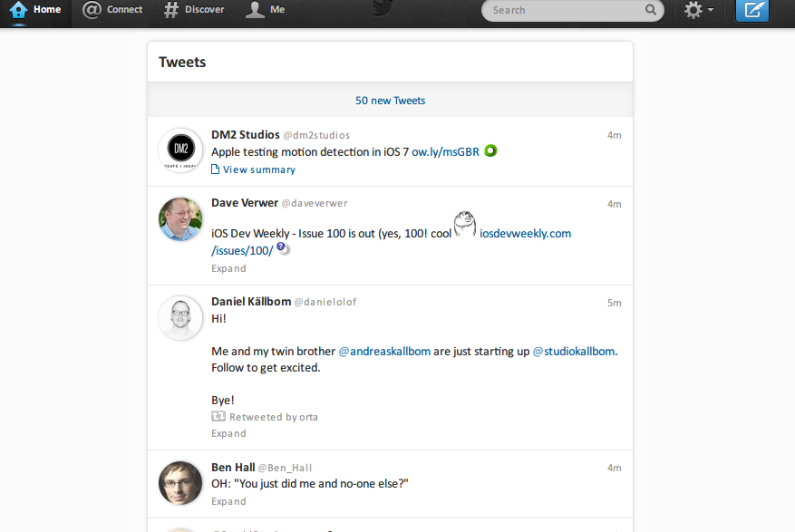Open Ben Hall tweet timestamp 4m
Image resolution: width=795 pixels, height=532 pixels.
click(x=614, y=469)
